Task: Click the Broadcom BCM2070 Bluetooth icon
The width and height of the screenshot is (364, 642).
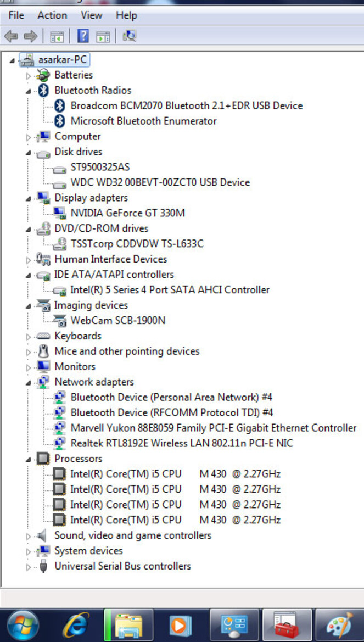Action: tap(60, 105)
